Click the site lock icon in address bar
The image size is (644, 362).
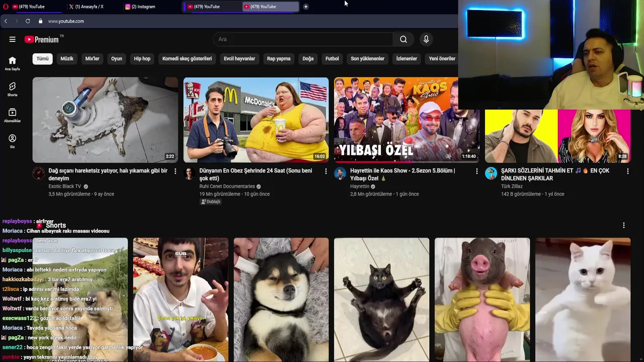click(40, 21)
